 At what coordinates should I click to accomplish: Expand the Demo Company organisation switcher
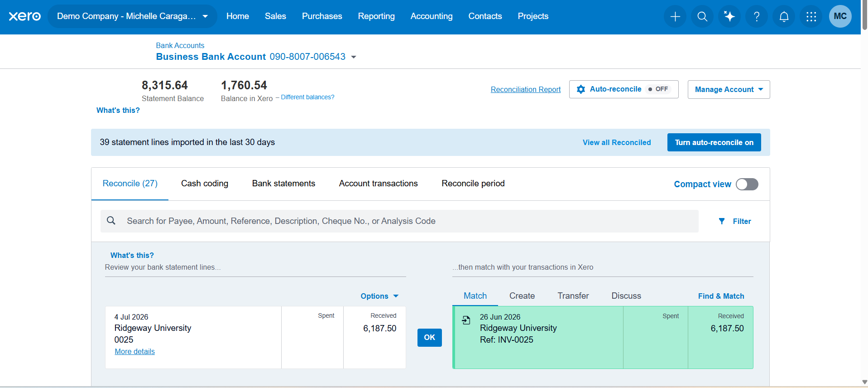(132, 16)
